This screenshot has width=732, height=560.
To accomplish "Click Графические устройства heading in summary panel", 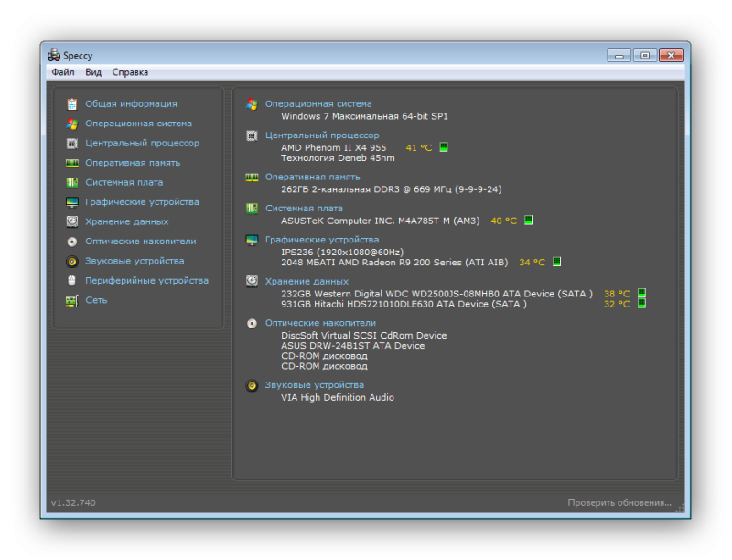I will coord(322,240).
